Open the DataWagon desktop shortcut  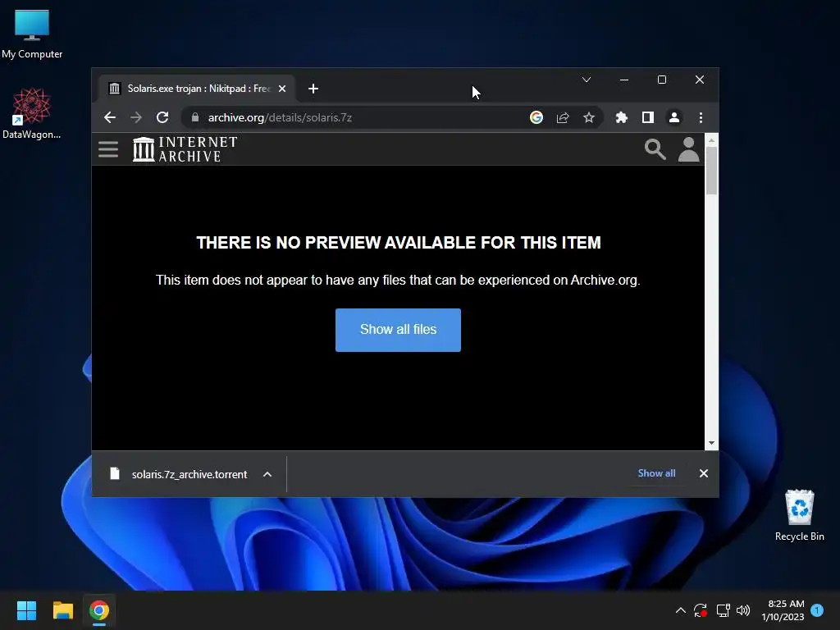pyautogui.click(x=32, y=113)
